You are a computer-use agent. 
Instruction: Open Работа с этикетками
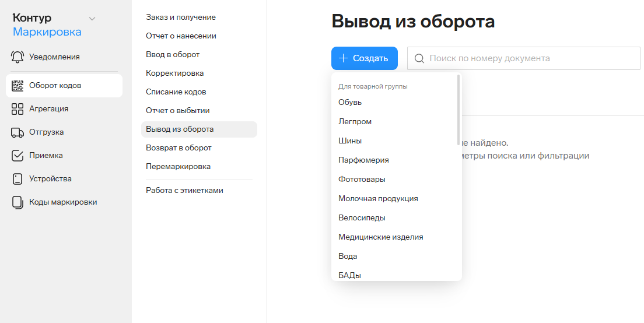pos(184,191)
